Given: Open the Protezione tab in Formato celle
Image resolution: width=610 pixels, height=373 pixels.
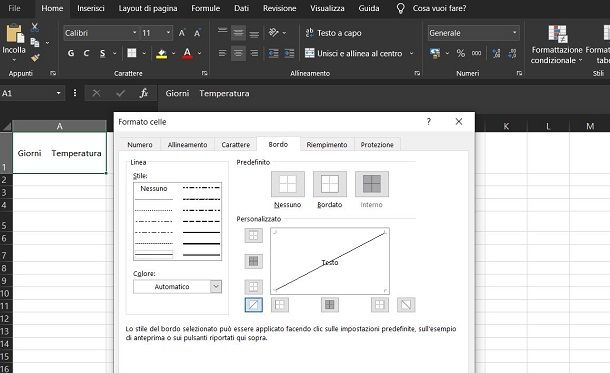Looking at the screenshot, I should coord(377,145).
